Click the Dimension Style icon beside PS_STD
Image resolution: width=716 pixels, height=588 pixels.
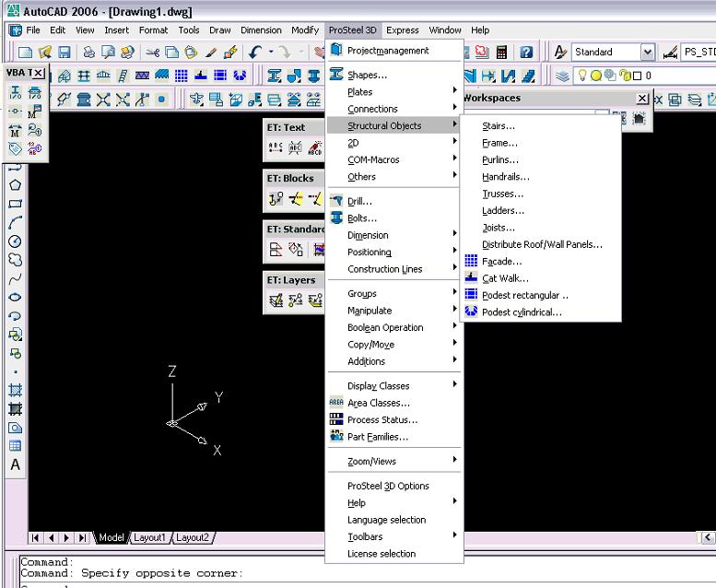pos(670,53)
